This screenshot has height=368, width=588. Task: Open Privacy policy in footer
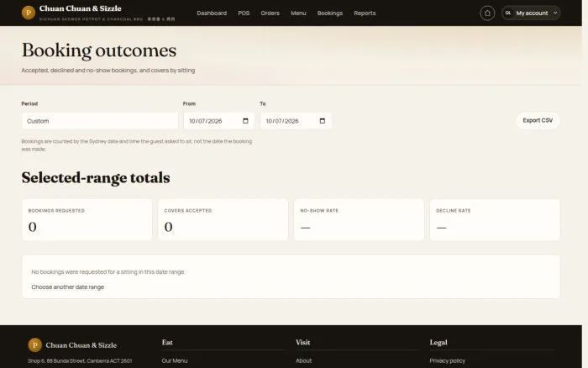(448, 360)
